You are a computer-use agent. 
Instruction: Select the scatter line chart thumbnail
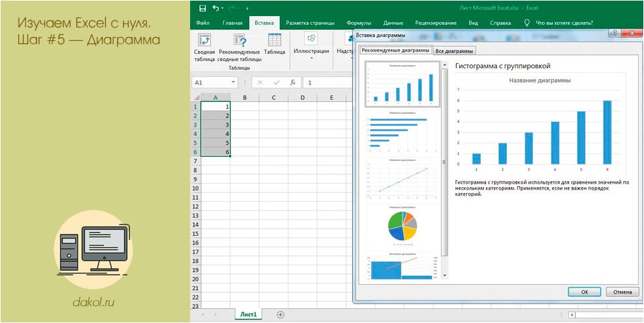pos(402,178)
